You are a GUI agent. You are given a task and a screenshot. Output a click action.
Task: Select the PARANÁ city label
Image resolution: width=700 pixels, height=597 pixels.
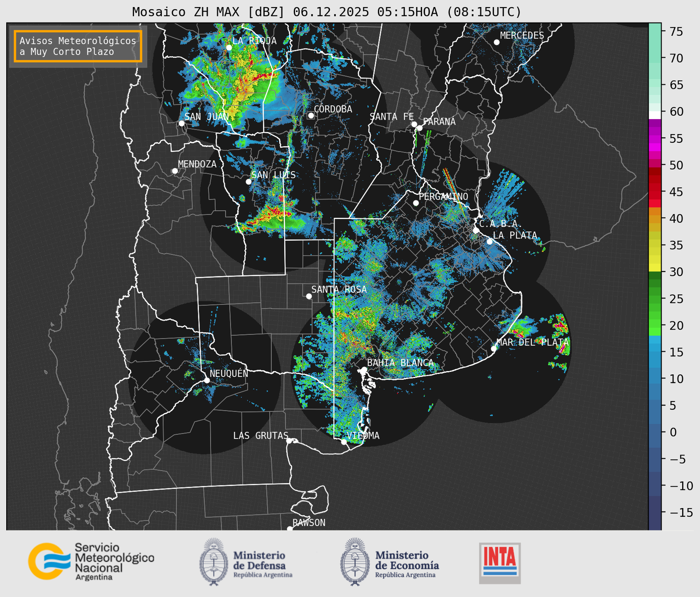[x=439, y=121]
